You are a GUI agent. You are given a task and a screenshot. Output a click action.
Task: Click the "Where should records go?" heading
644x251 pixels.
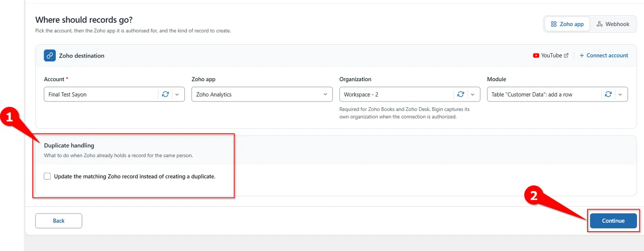[84, 20]
